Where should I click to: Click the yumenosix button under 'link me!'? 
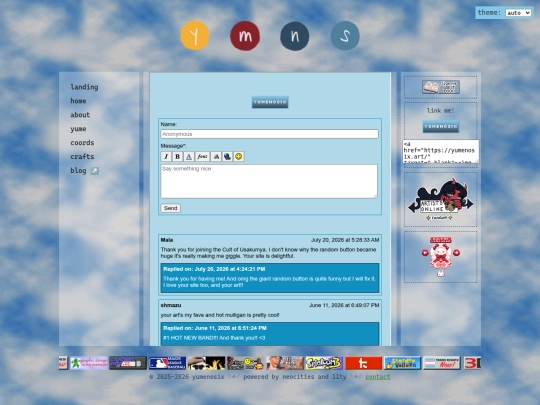pos(441,127)
